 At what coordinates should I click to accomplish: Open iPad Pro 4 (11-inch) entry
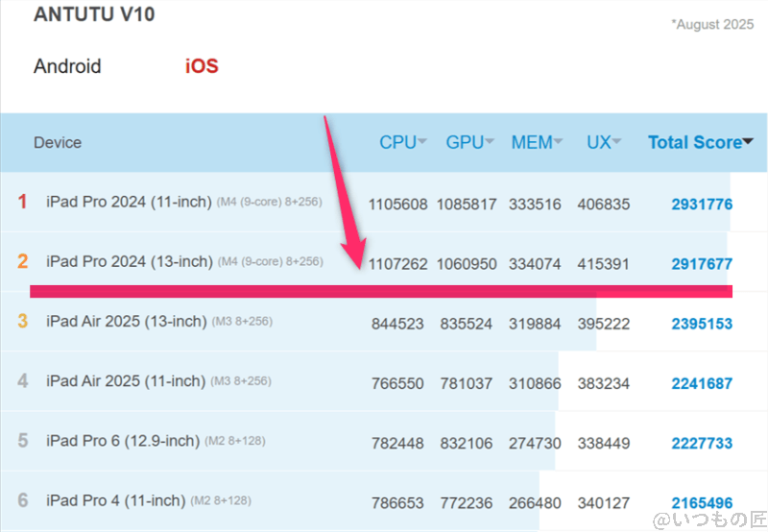click(x=115, y=500)
